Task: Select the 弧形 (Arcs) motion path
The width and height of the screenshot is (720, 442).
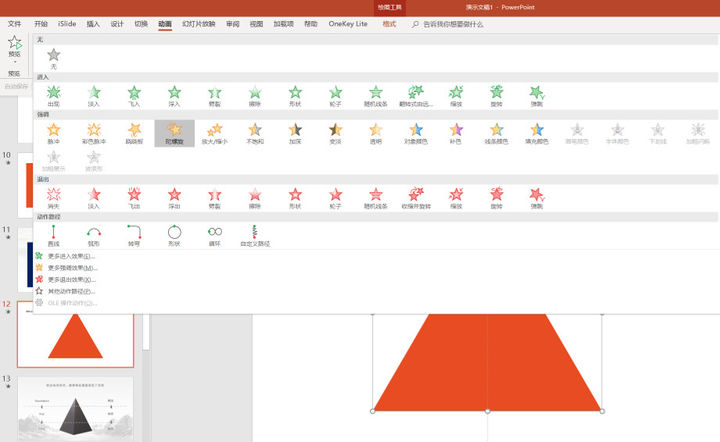Action: [x=94, y=235]
